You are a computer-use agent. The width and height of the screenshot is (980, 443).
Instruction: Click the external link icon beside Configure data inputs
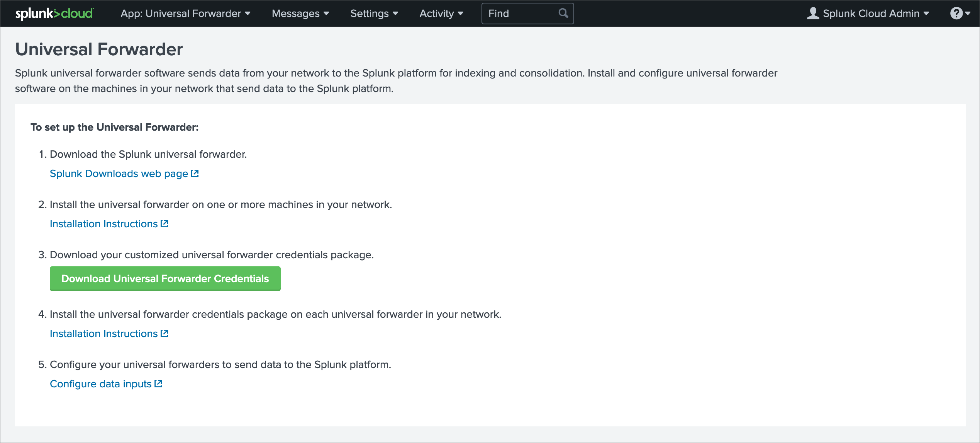158,383
